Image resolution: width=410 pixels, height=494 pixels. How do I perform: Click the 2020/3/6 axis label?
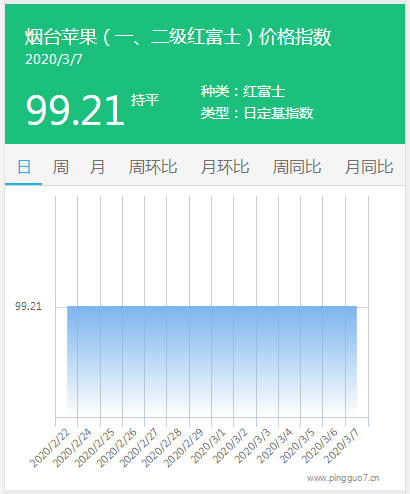click(x=320, y=446)
